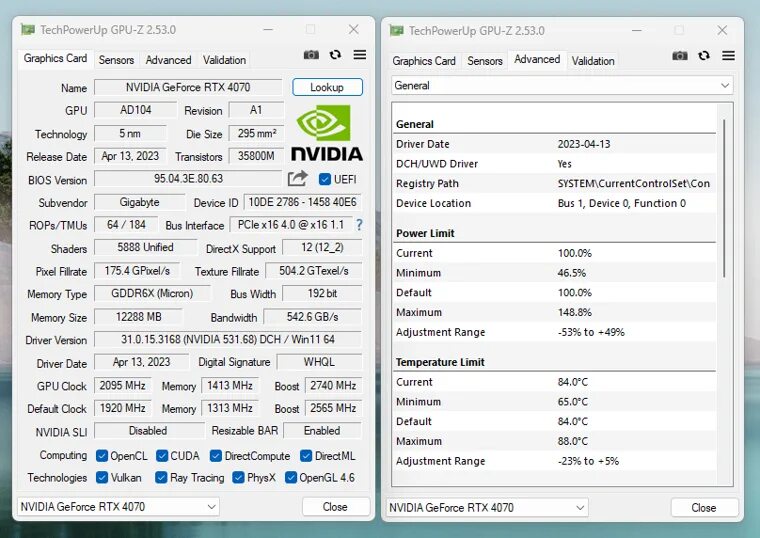Click the Lookup button
Screen dimensions: 760x538
[x=327, y=87]
